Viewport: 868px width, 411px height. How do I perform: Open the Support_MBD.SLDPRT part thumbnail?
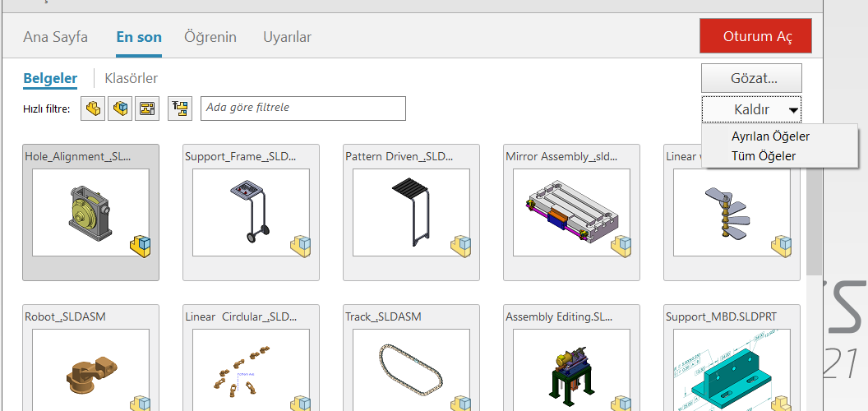point(732,366)
